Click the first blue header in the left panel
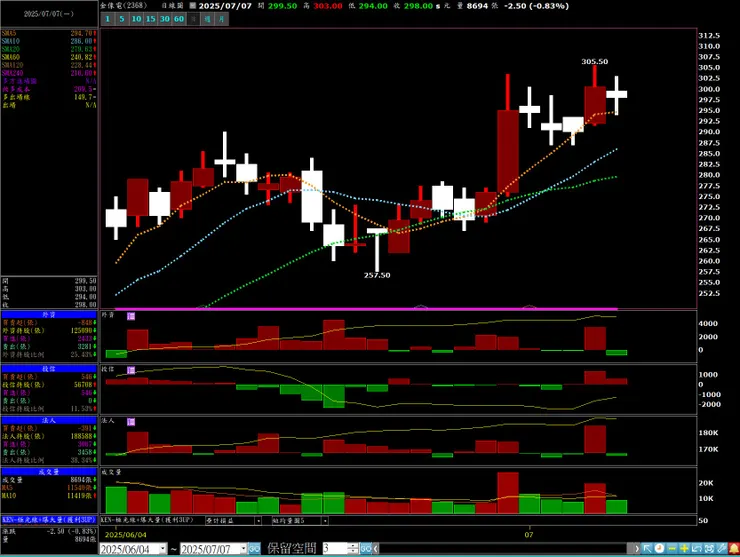The width and height of the screenshot is (740, 557). click(49, 315)
